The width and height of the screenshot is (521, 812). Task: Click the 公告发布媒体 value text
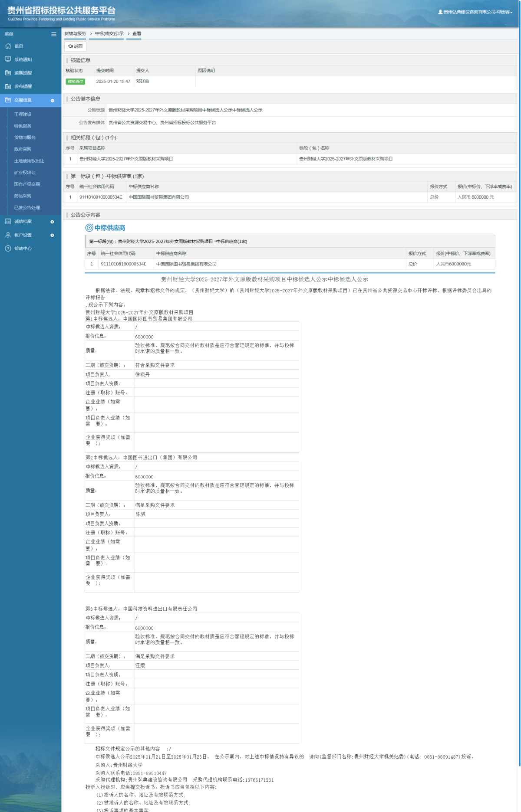[x=162, y=123]
